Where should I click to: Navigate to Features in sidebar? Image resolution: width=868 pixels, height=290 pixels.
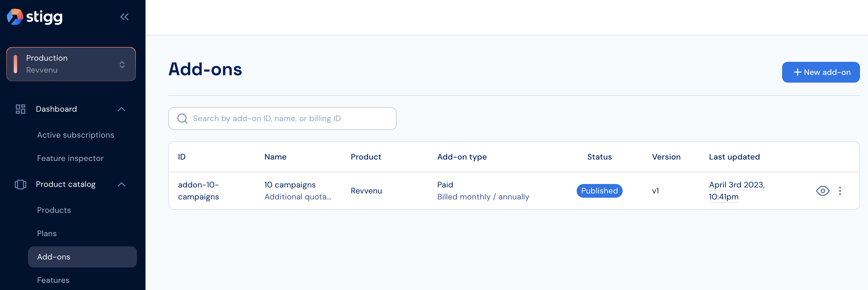53,280
